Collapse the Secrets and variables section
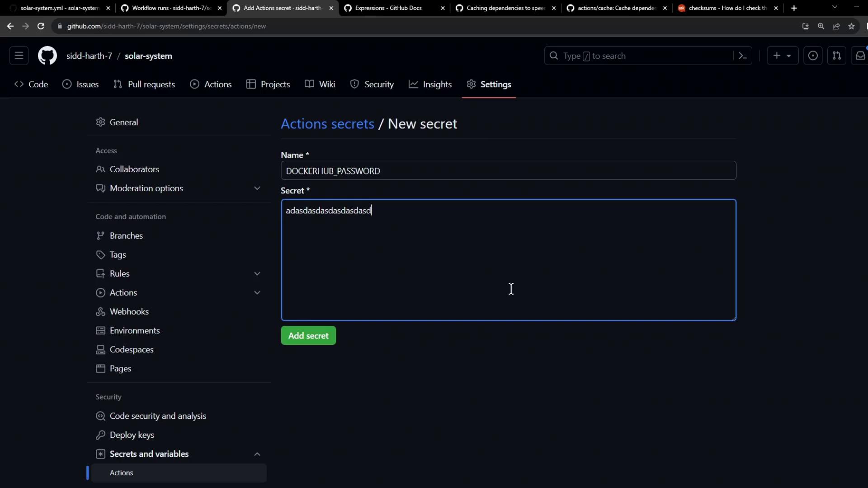 click(257, 454)
